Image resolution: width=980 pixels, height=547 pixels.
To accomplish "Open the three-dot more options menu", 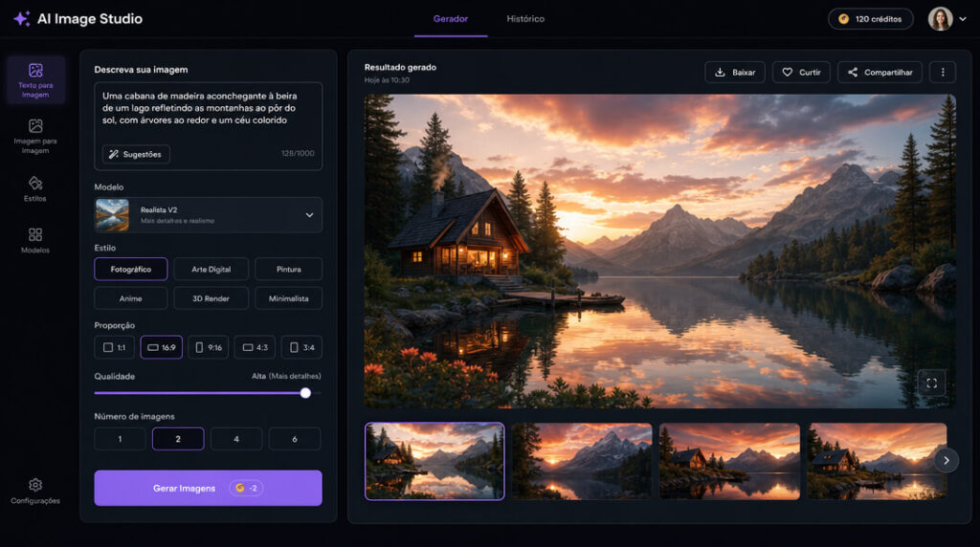I will click(x=943, y=73).
